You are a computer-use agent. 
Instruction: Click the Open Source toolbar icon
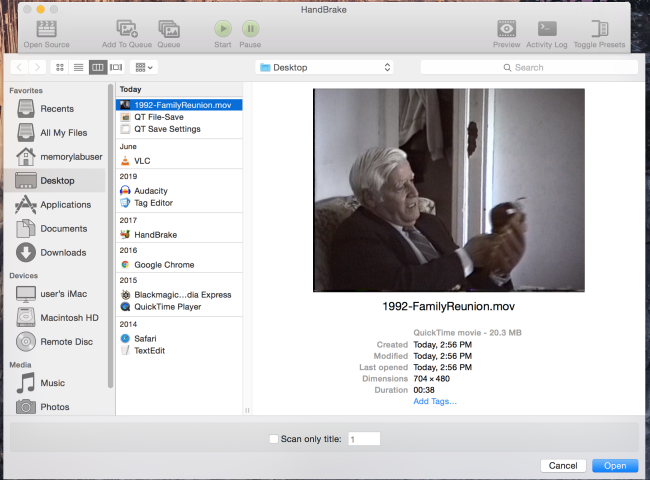[46, 30]
